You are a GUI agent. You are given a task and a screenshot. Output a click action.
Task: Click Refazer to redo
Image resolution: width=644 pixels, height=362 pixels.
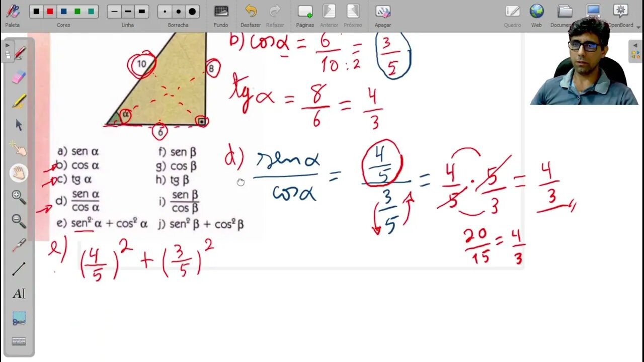[275, 15]
